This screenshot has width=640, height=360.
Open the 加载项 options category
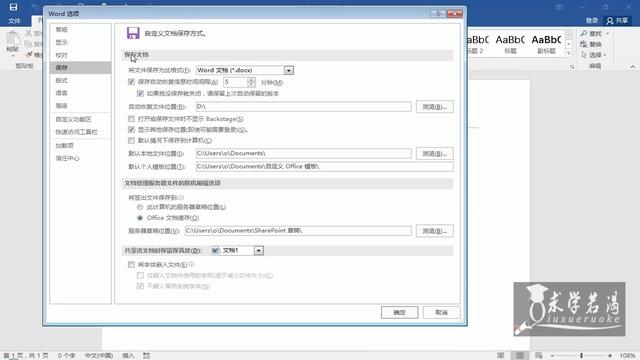click(x=80, y=145)
